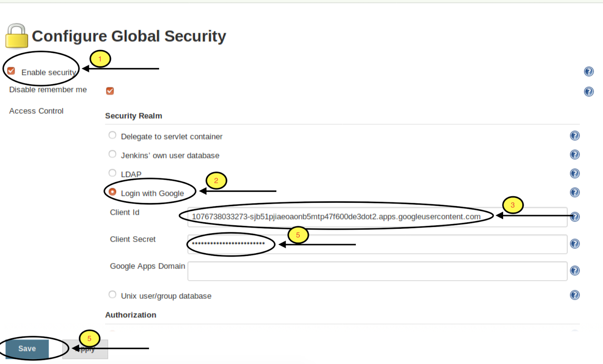Show help for Unix user/group database
The height and width of the screenshot is (364, 603).
(574, 295)
